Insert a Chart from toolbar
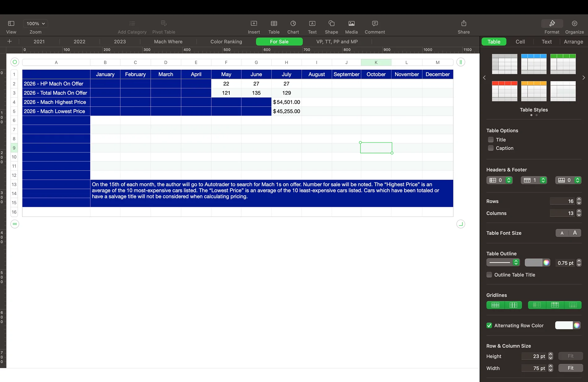 (x=293, y=24)
